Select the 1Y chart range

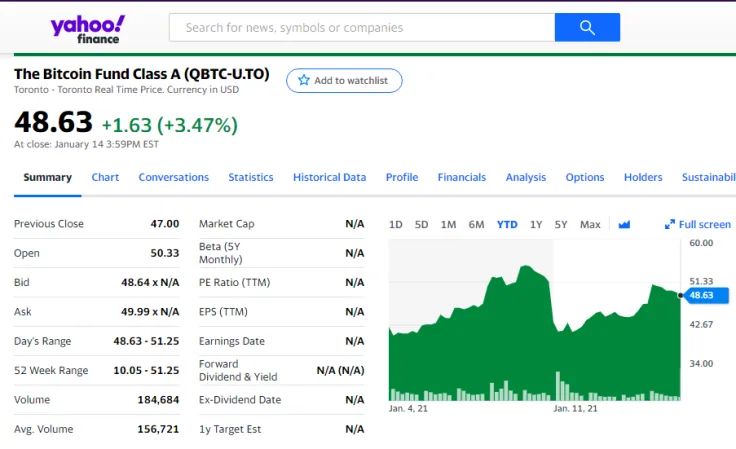point(536,225)
